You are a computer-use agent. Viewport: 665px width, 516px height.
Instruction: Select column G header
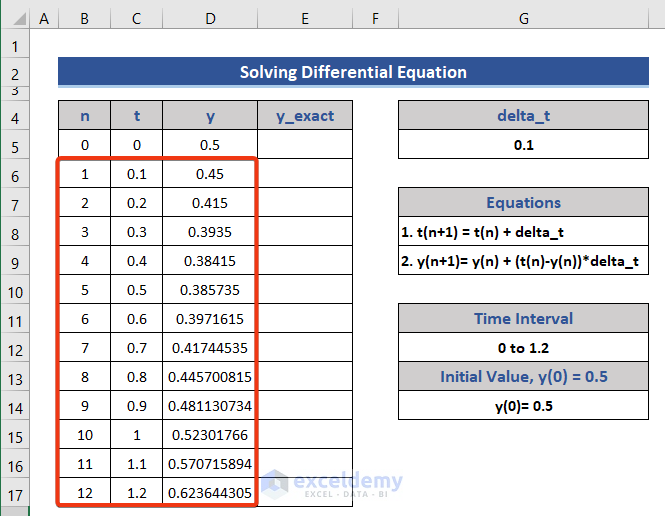coord(524,19)
